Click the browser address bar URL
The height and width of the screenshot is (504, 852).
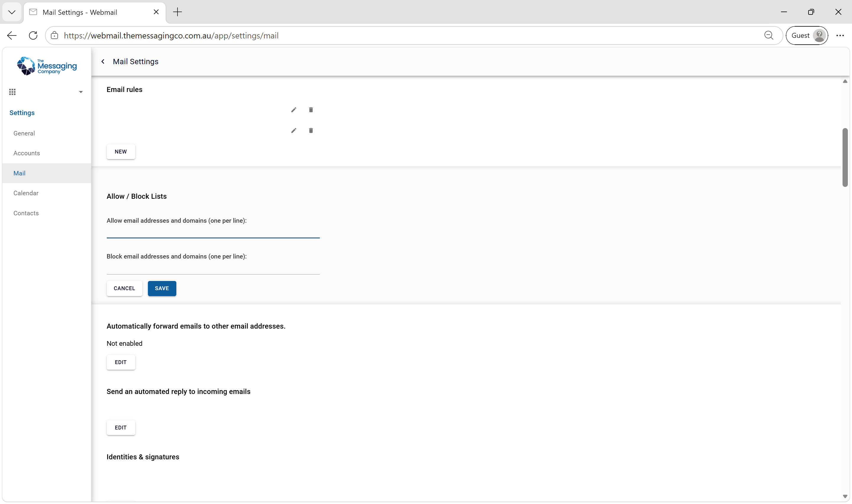(171, 36)
